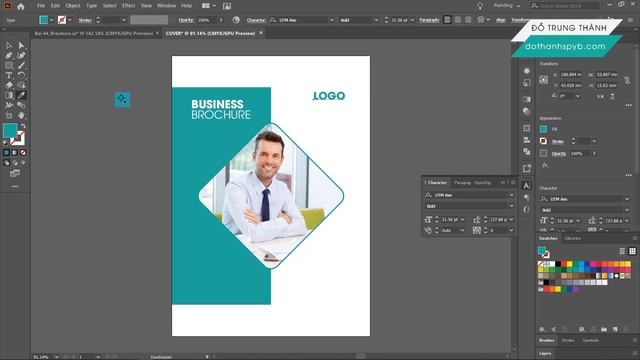The width and height of the screenshot is (640, 360).
Task: Select the Direct Selection tool
Action: 21,45
